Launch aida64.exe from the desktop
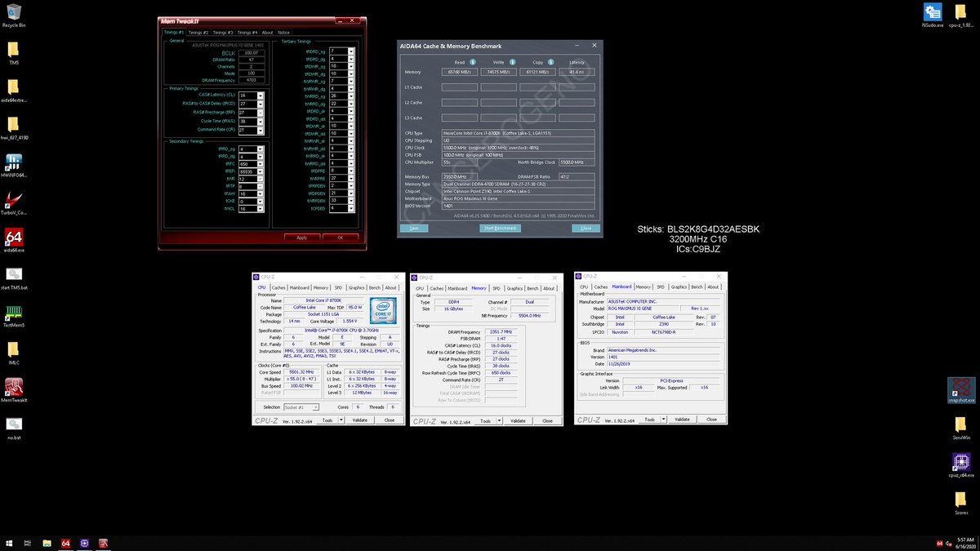Viewport: 980px width, 551px height. click(14, 240)
